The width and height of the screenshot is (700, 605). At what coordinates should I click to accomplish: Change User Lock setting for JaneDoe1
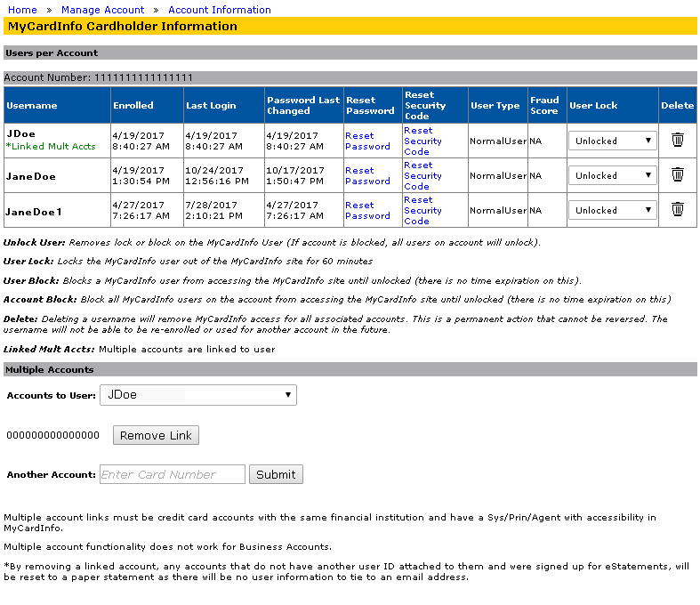click(x=612, y=210)
